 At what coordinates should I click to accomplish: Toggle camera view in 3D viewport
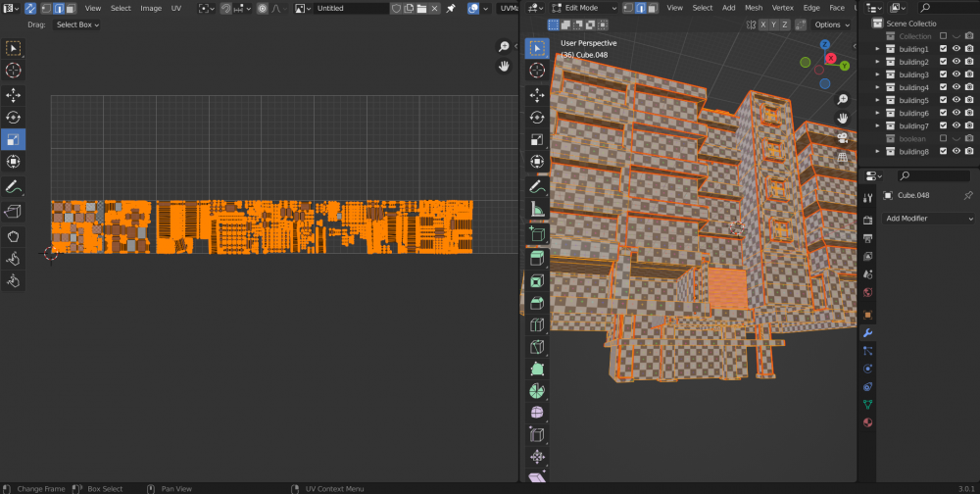[842, 136]
